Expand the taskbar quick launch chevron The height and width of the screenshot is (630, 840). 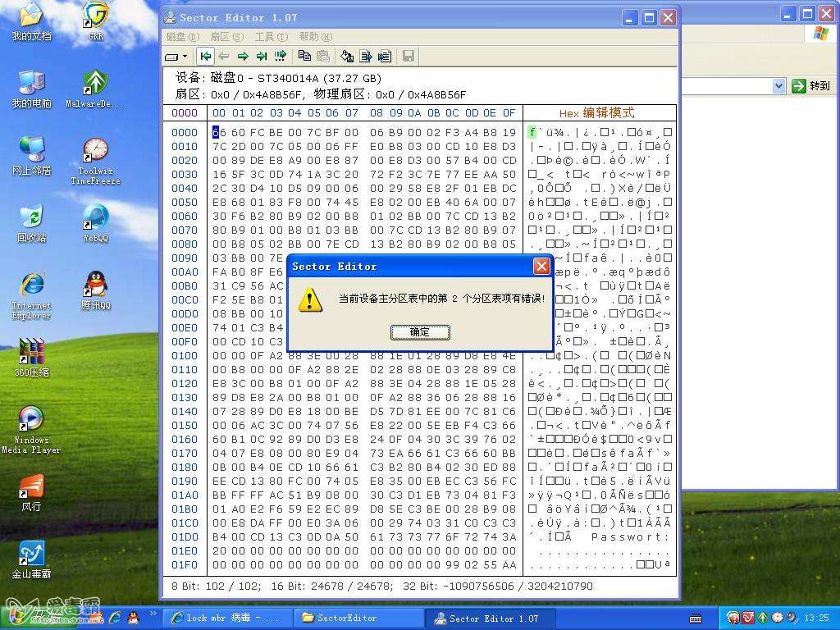[153, 614]
